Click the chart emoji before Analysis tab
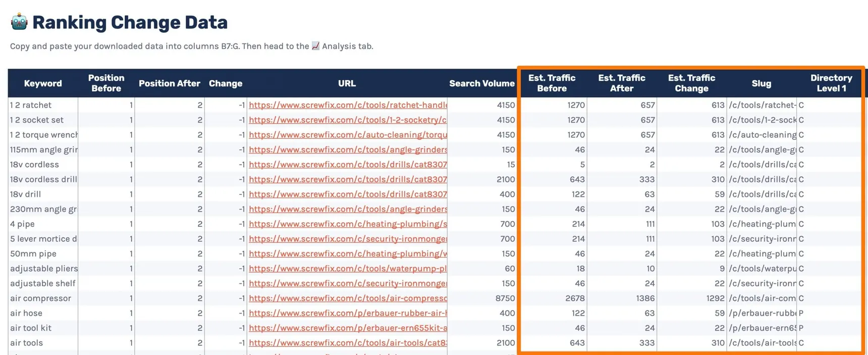This screenshot has width=868, height=355. tap(315, 46)
